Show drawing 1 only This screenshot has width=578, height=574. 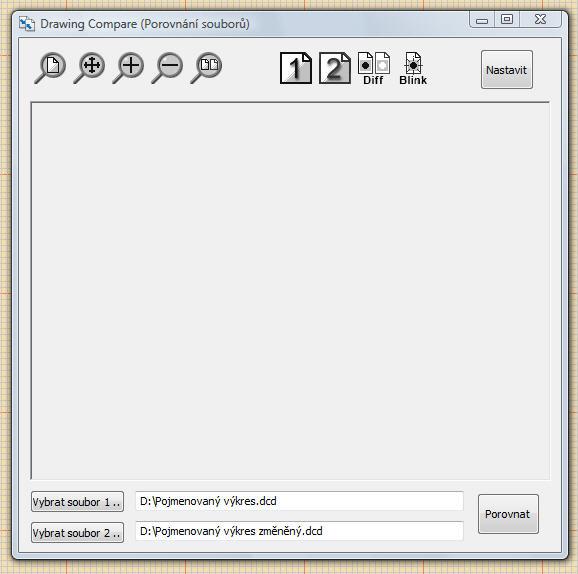[x=296, y=68]
